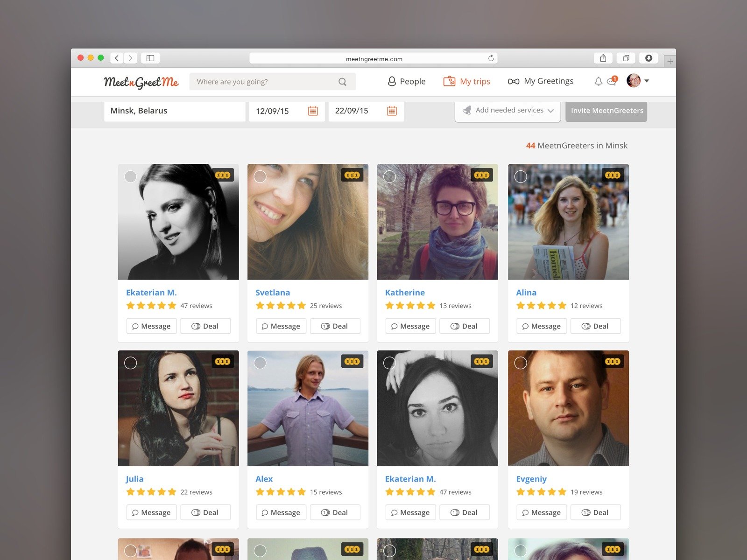Screen dimensions: 747x560
Task: Open Katherine's profile name link
Action: coord(405,293)
